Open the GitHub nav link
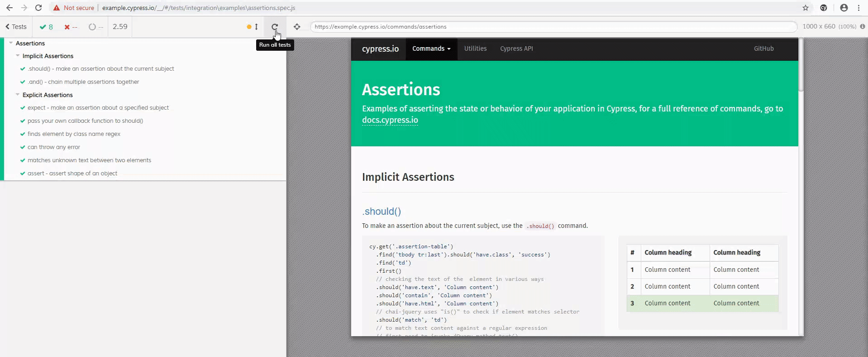 coord(763,49)
